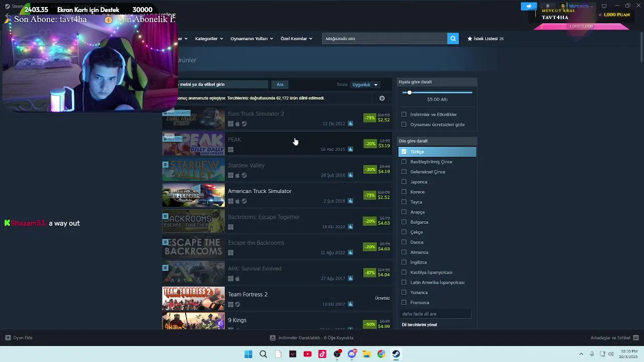Open the Sırala Uygunluk sort dropdown

(x=365, y=84)
